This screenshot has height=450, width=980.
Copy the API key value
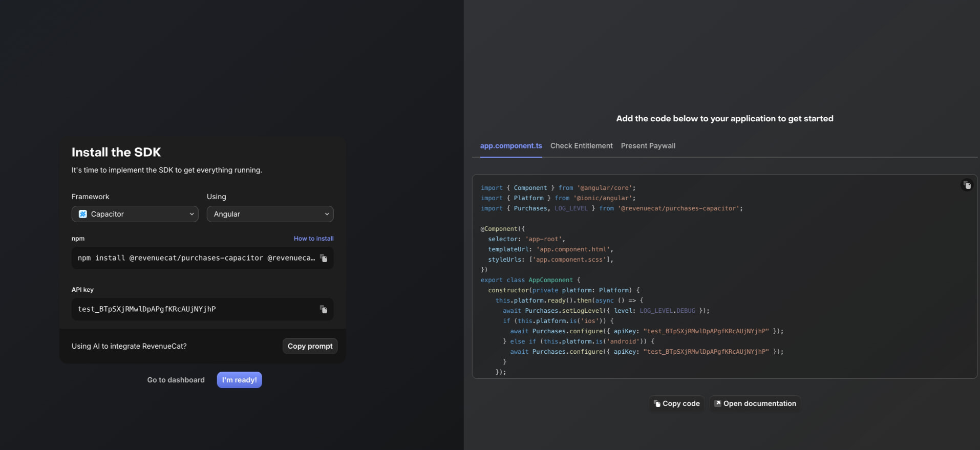(x=324, y=309)
